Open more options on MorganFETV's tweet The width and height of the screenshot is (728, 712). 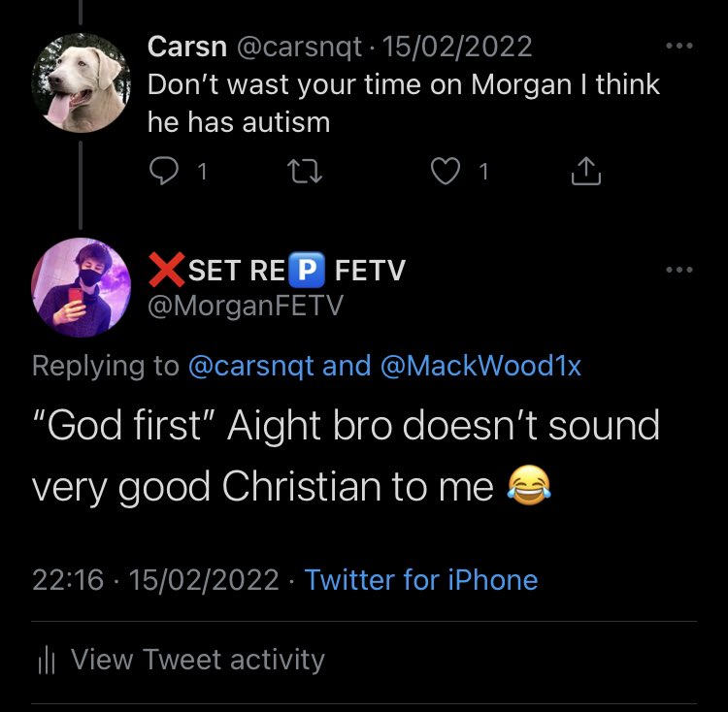coord(679,270)
